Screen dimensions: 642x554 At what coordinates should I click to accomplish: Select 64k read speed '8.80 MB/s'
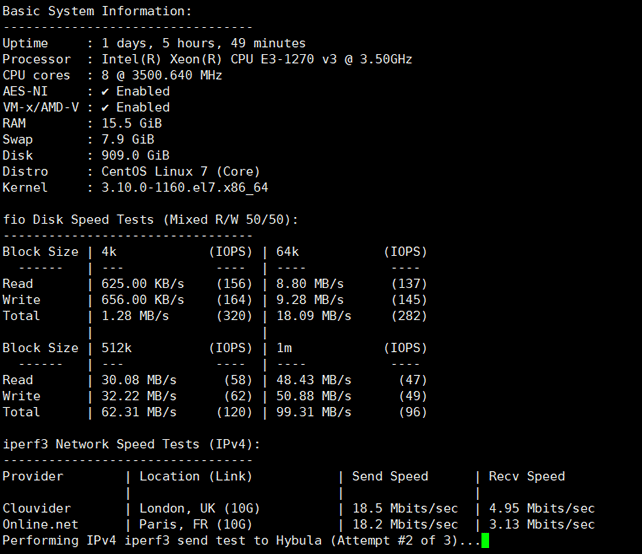310,284
